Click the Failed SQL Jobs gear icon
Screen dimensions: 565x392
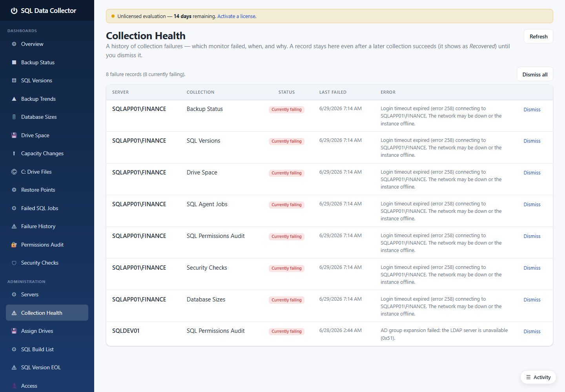(14, 208)
